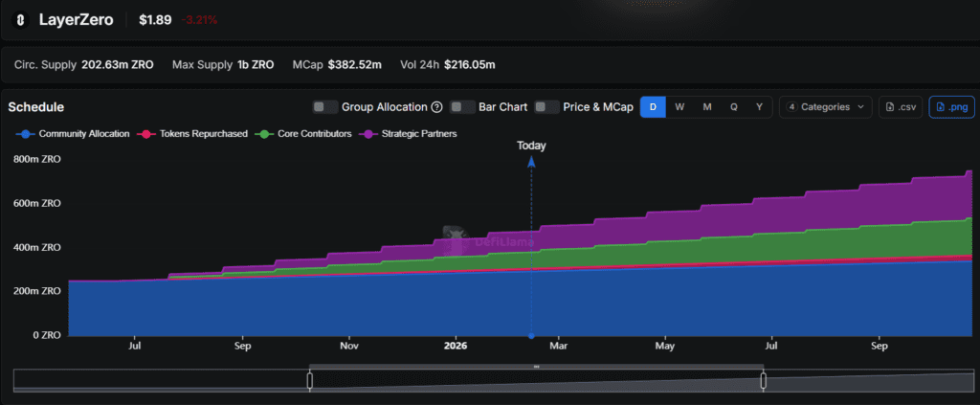
Task: Click the Today marker on the chart
Action: 531,146
